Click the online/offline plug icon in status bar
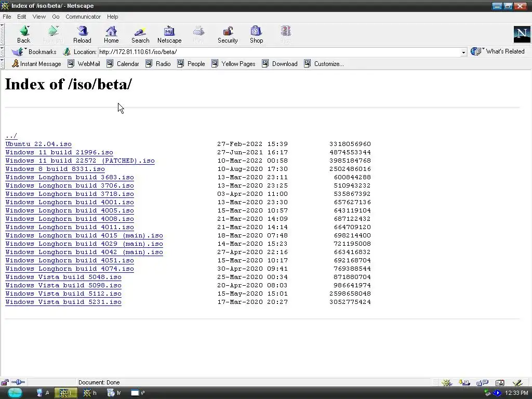This screenshot has width=532, height=399. 18,382
